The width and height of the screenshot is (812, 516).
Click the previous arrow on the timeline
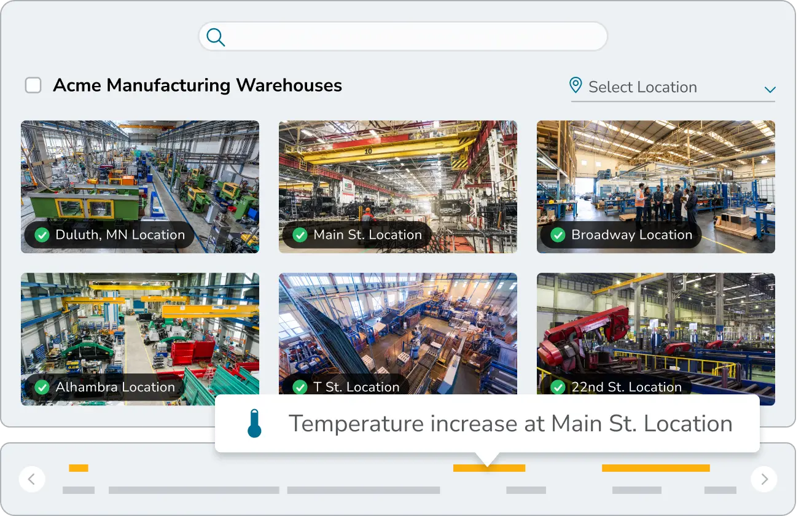(x=32, y=479)
